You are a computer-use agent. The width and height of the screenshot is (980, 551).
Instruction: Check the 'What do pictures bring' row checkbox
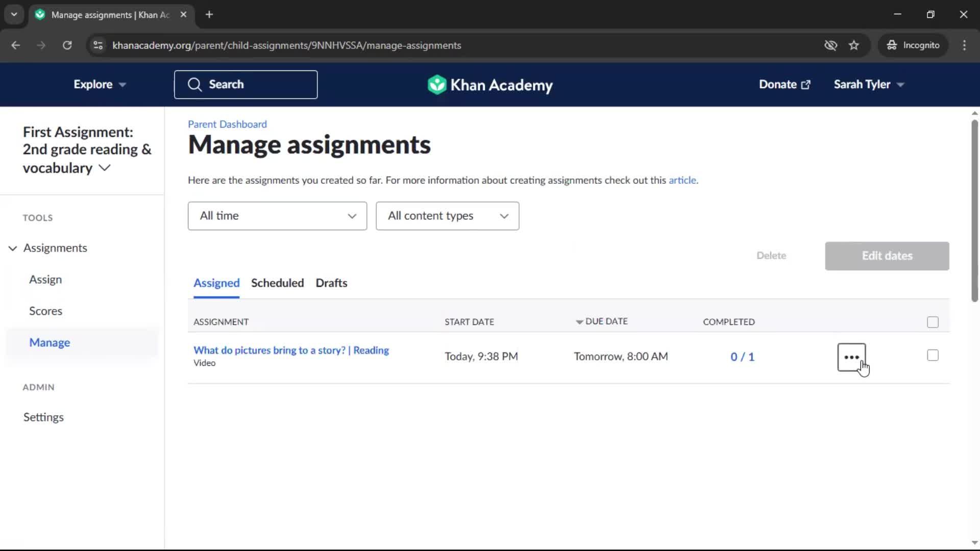[933, 355]
